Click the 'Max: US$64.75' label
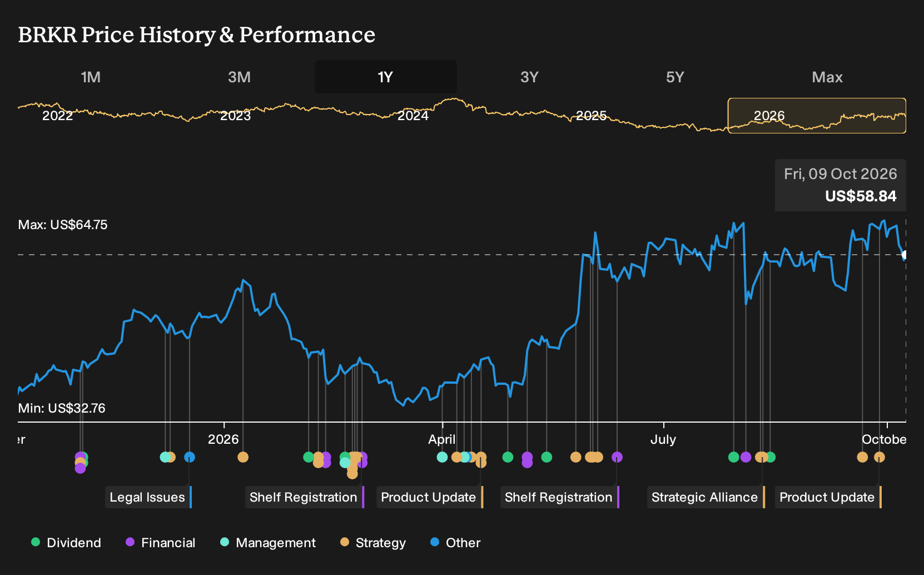The width and height of the screenshot is (924, 575). (63, 225)
